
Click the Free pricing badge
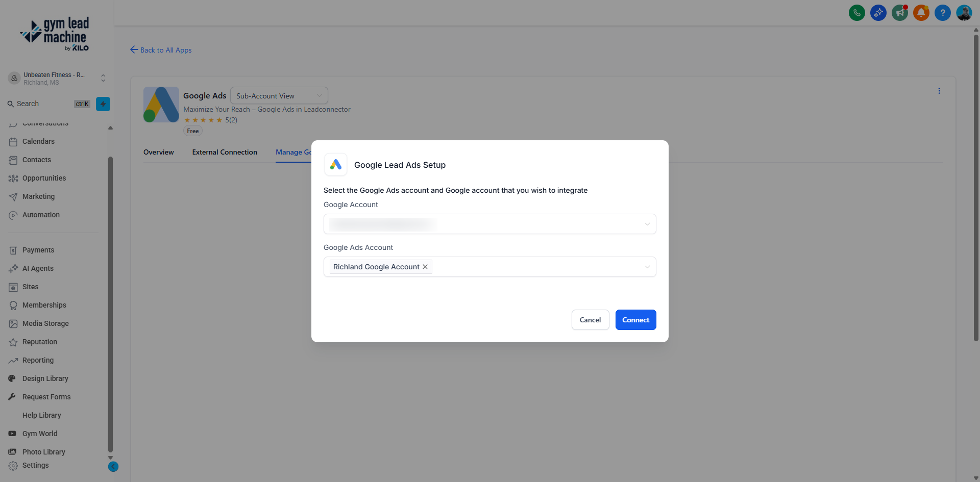tap(193, 131)
